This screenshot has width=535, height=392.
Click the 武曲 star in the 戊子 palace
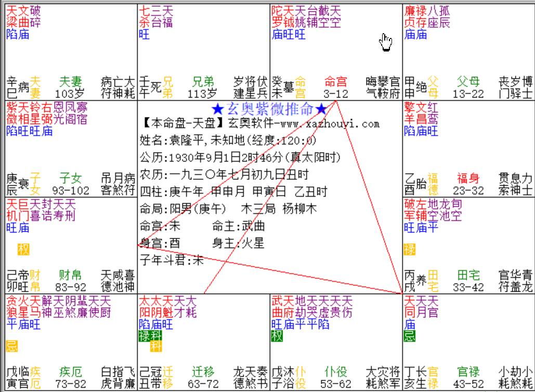277,307
